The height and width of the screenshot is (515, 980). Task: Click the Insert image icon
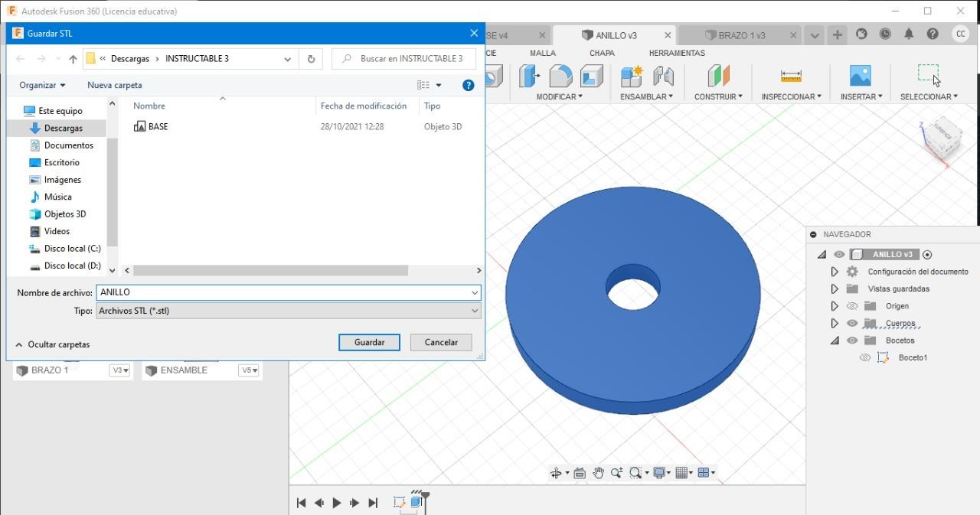click(x=861, y=76)
